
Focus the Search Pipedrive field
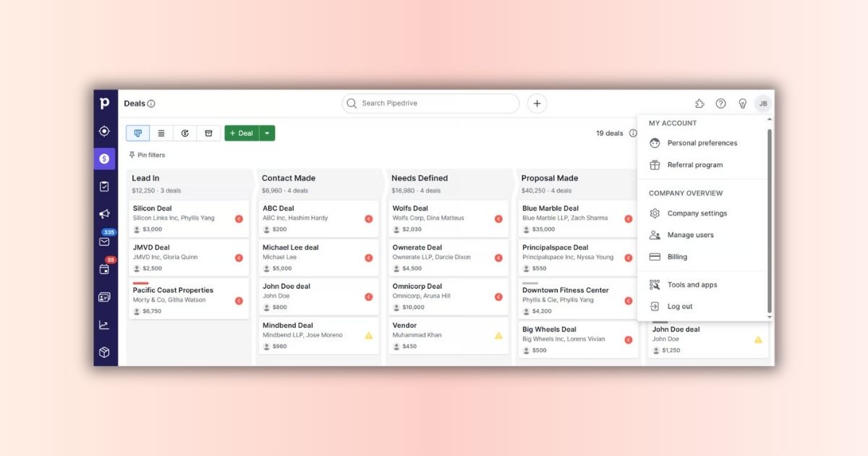click(x=430, y=104)
